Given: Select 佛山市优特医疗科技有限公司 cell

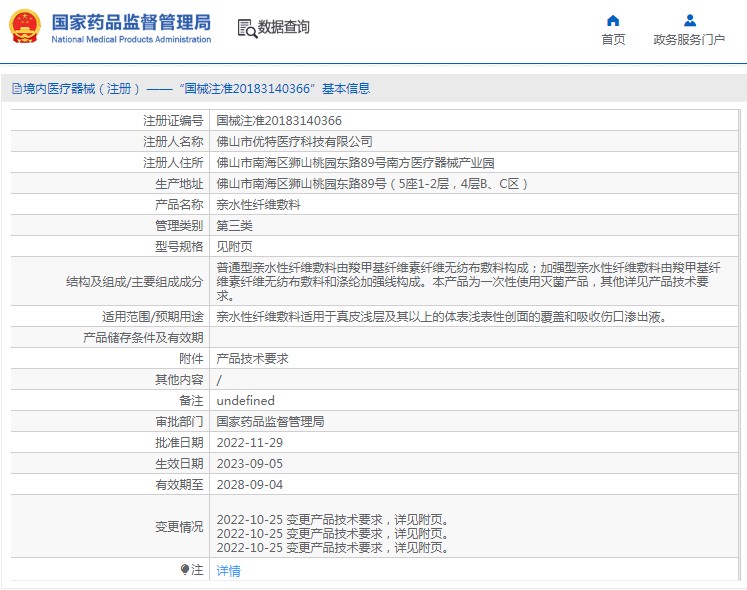Looking at the screenshot, I should coord(294,142).
